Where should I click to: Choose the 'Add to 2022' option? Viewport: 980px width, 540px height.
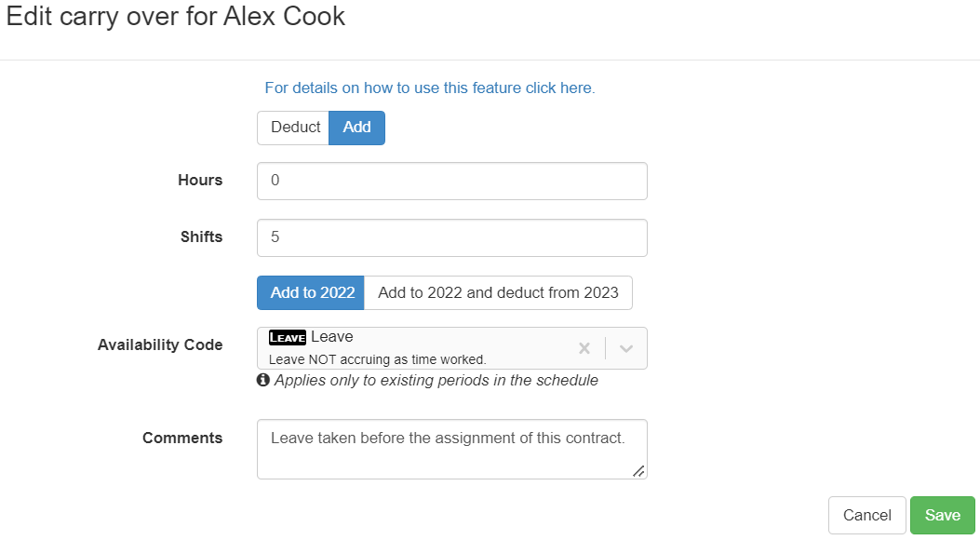(312, 292)
